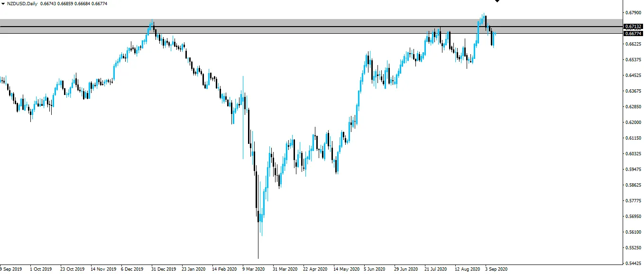The width and height of the screenshot is (644, 274).
Task: Click the 9 Mar 2020 date label
Action: (254, 269)
